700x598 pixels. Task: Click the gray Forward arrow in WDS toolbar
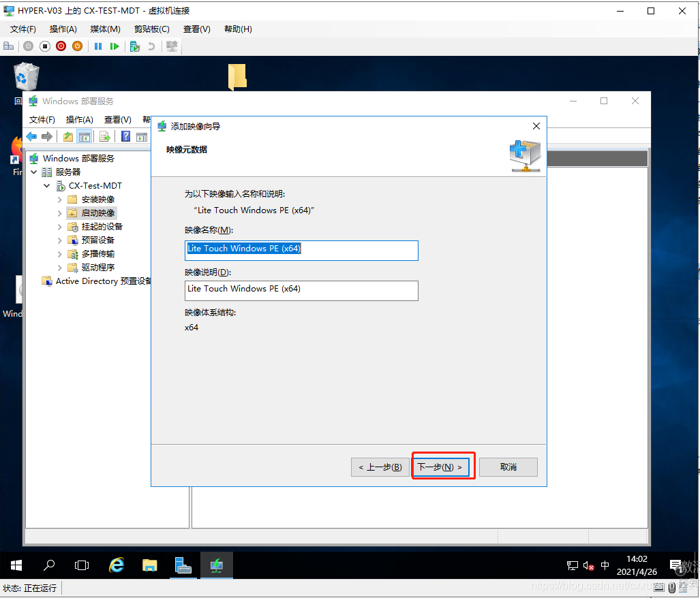coord(47,136)
